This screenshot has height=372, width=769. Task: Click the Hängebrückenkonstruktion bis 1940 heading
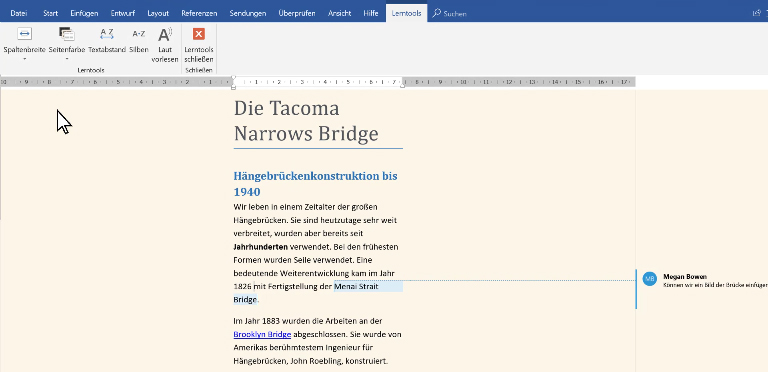(x=315, y=184)
